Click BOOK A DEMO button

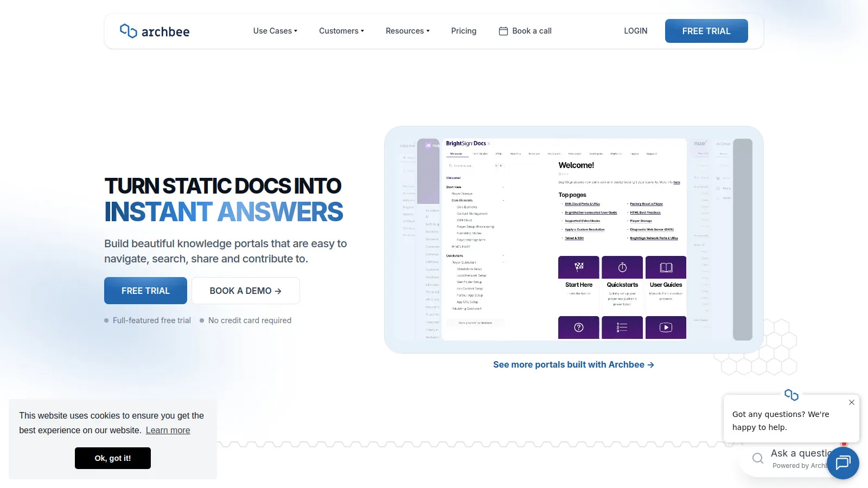(x=245, y=291)
